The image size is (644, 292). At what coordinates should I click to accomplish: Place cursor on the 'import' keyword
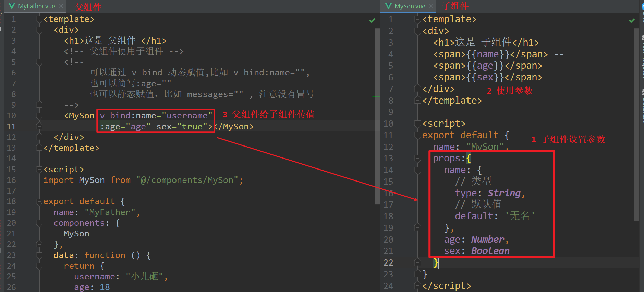[x=59, y=180]
